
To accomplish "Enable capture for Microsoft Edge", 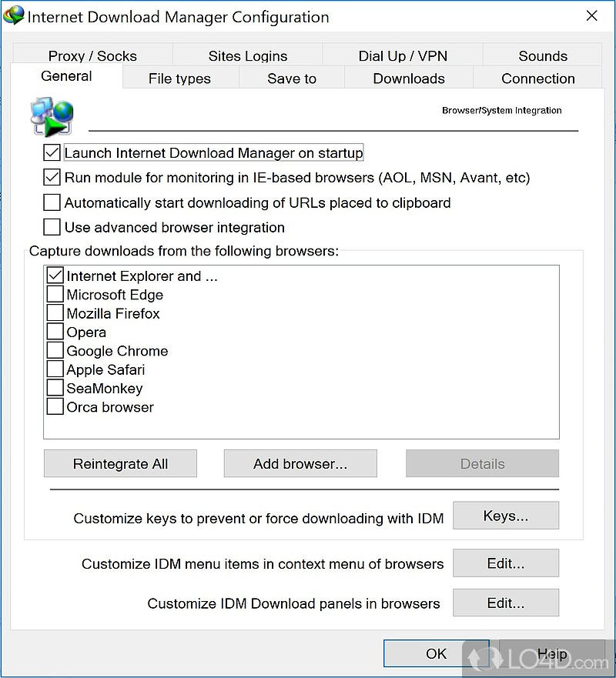I will [x=55, y=295].
